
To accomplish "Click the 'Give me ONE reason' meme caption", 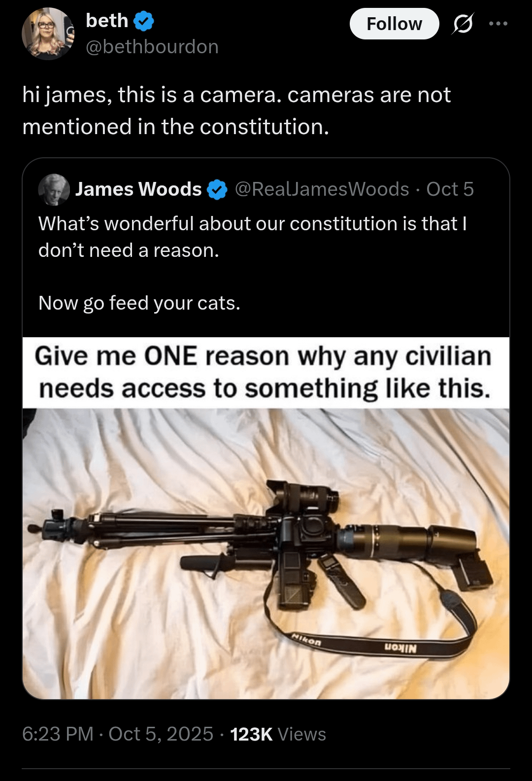I will point(264,372).
